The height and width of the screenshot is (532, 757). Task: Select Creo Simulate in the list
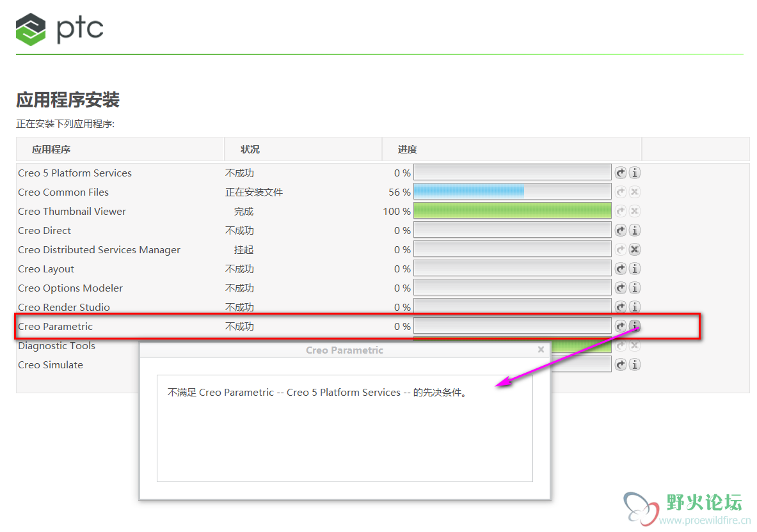point(50,365)
